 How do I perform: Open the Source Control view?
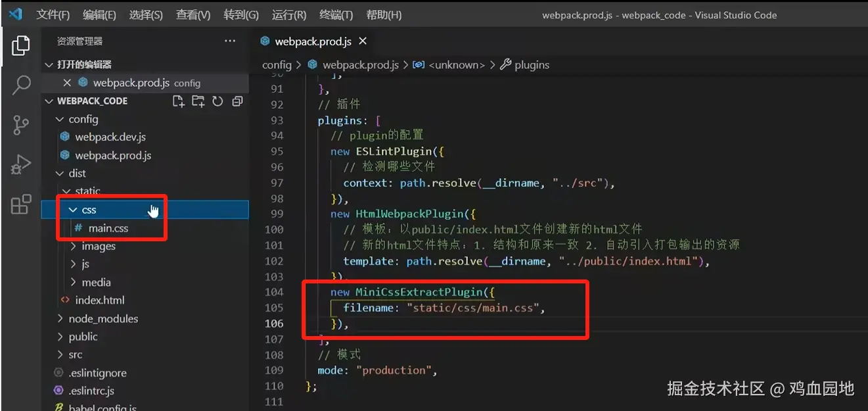pyautogui.click(x=21, y=124)
